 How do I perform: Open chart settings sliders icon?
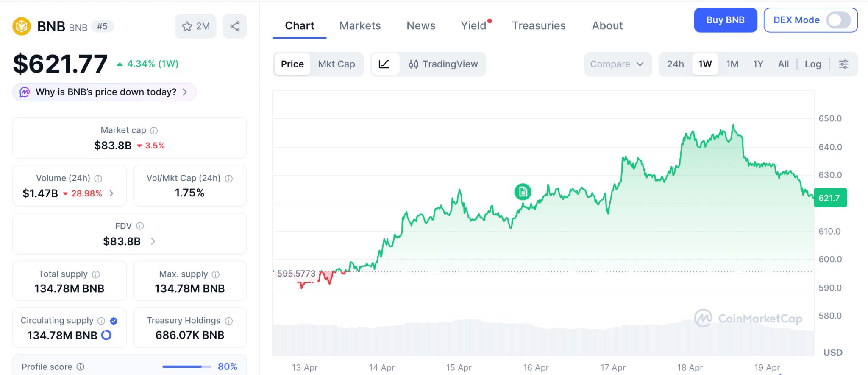[x=843, y=64]
